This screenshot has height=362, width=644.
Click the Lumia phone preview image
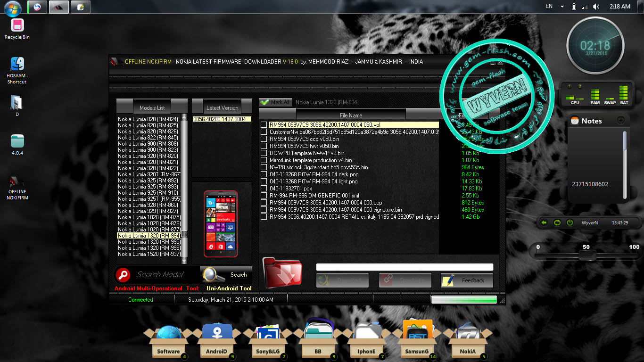coord(221,224)
